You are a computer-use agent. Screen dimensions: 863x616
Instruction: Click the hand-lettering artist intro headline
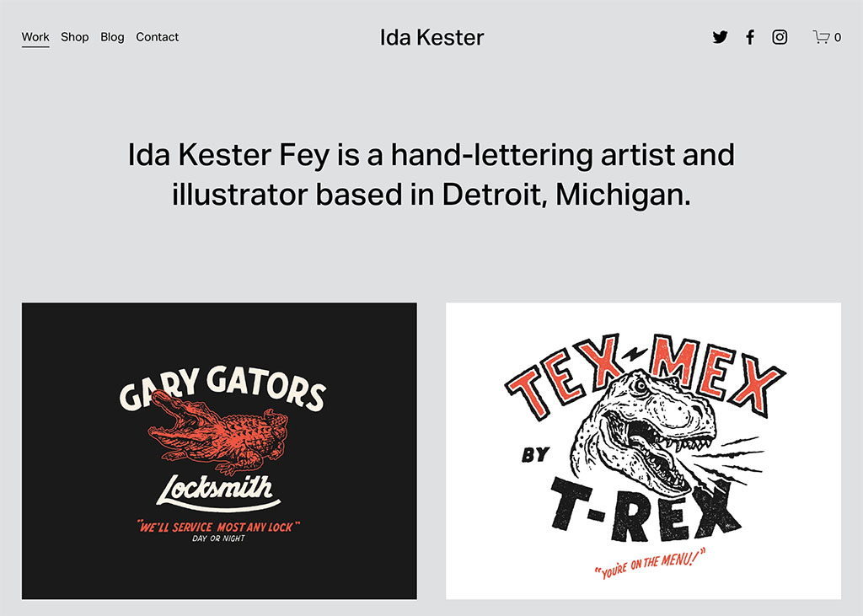click(x=431, y=174)
